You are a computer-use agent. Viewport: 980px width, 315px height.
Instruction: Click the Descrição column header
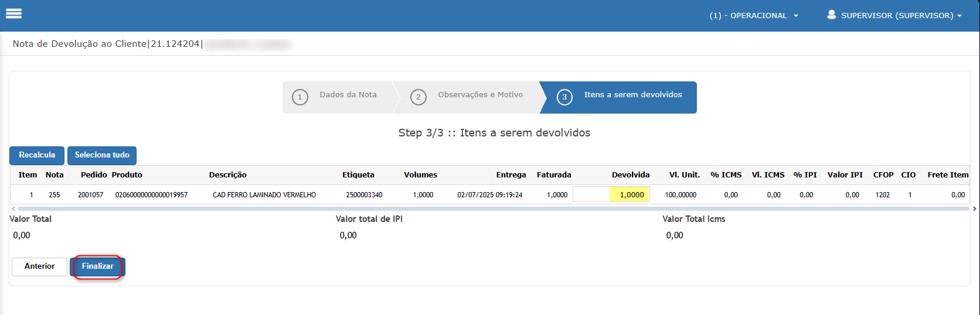[227, 175]
